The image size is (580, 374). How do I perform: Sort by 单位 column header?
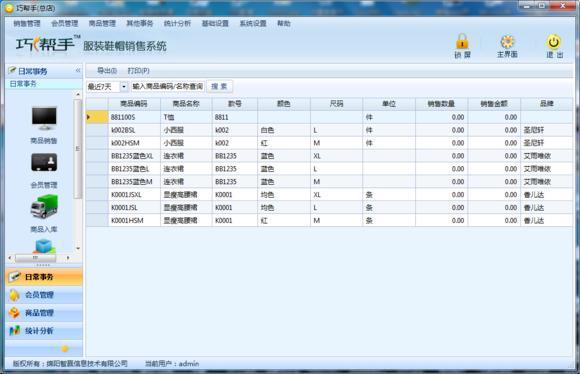389,104
